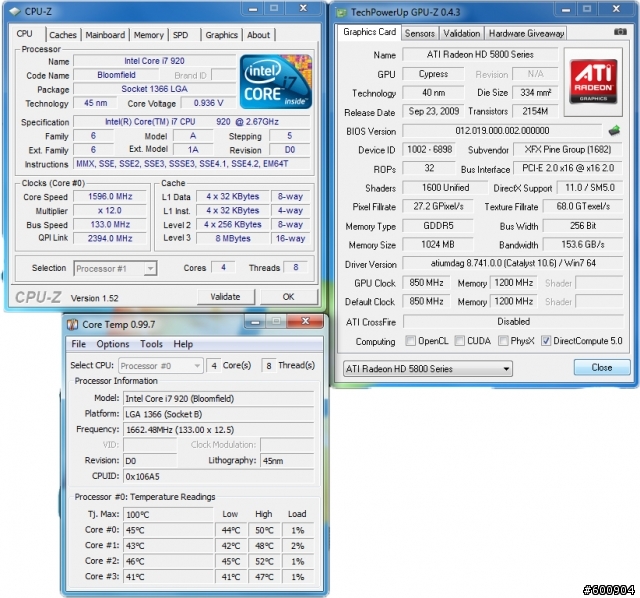Screen dimensions: 640x598
Task: Switch to the Sensors tab in GPU-Z
Action: (420, 33)
